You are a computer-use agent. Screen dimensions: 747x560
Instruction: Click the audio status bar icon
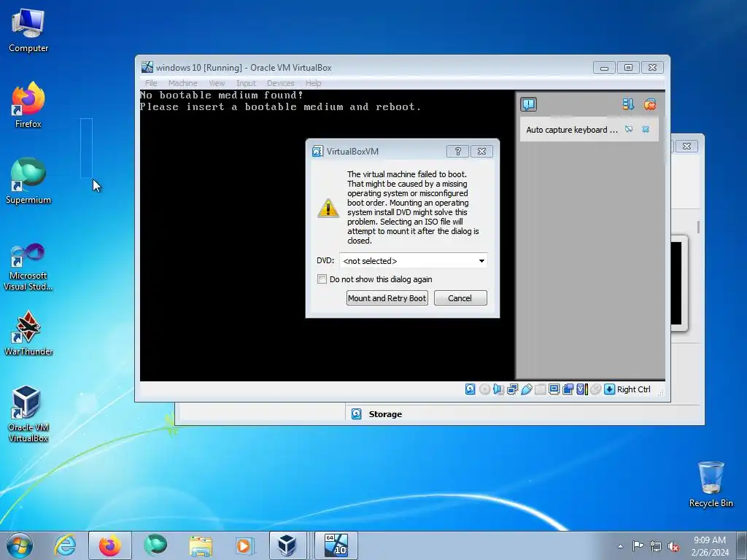coord(498,389)
